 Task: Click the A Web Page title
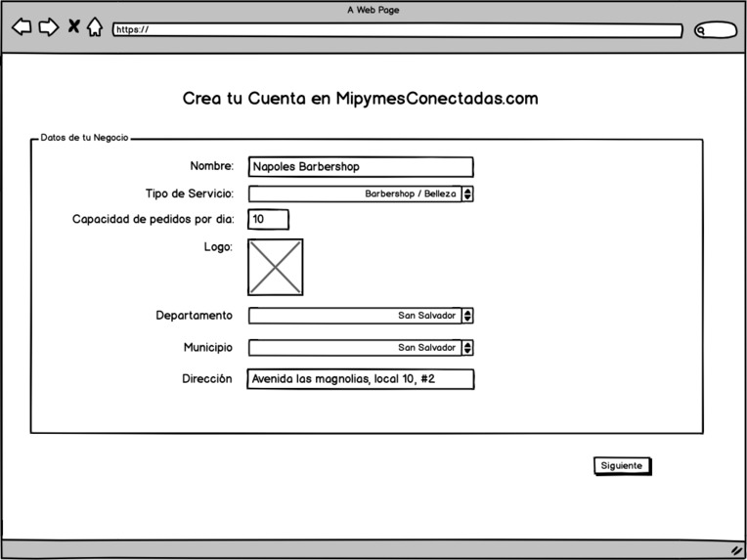click(373, 10)
